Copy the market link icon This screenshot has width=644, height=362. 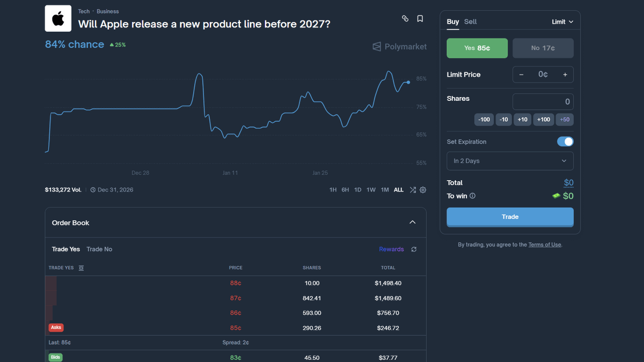pyautogui.click(x=405, y=18)
